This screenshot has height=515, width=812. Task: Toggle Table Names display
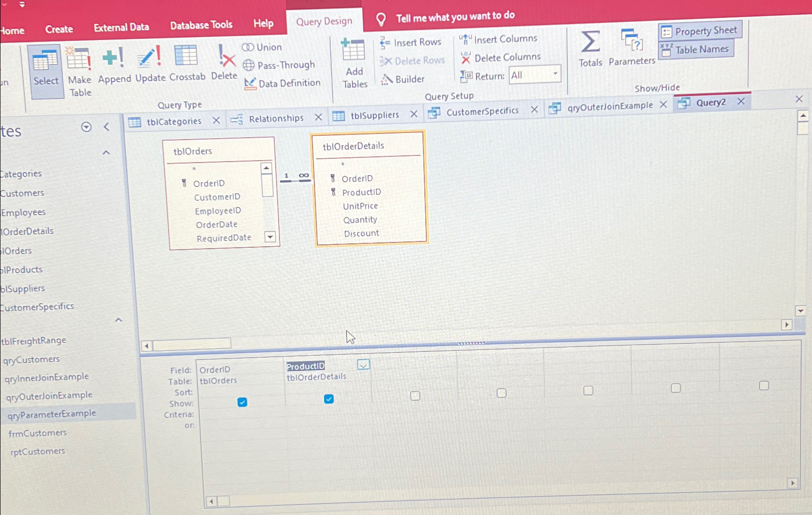696,49
